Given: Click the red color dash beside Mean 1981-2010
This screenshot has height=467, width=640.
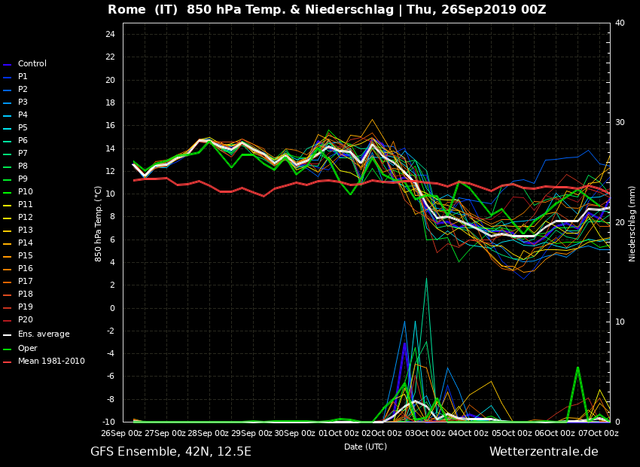Looking at the screenshot, I should pyautogui.click(x=7, y=362).
